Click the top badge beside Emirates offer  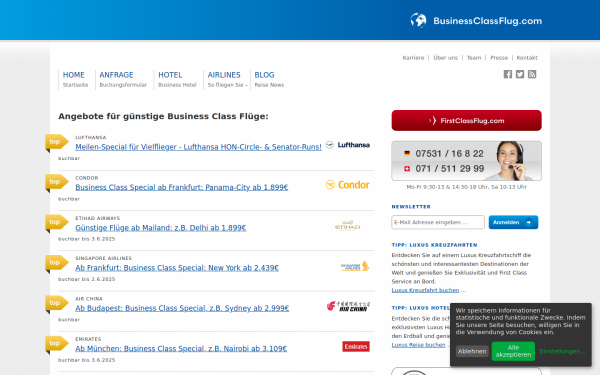57,344
